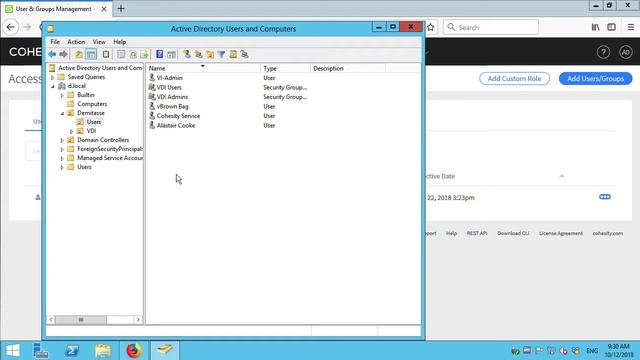Create a new group with toolbar icon
Screen dimensions: 640x360
tap(198, 54)
